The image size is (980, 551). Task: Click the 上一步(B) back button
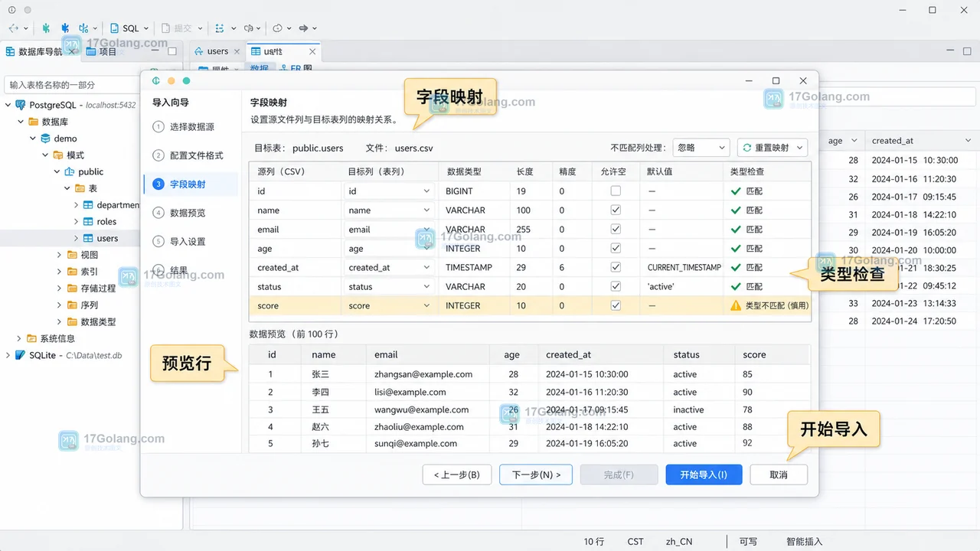tap(456, 474)
